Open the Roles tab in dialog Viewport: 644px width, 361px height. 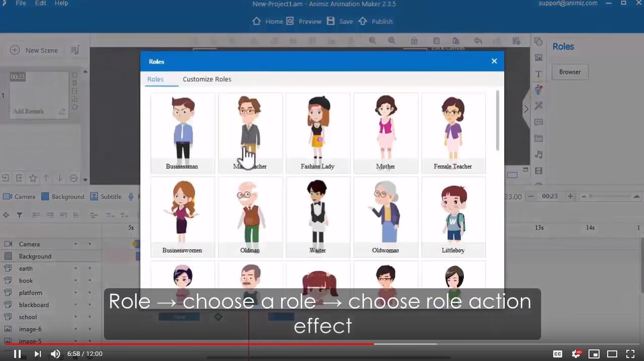(155, 79)
